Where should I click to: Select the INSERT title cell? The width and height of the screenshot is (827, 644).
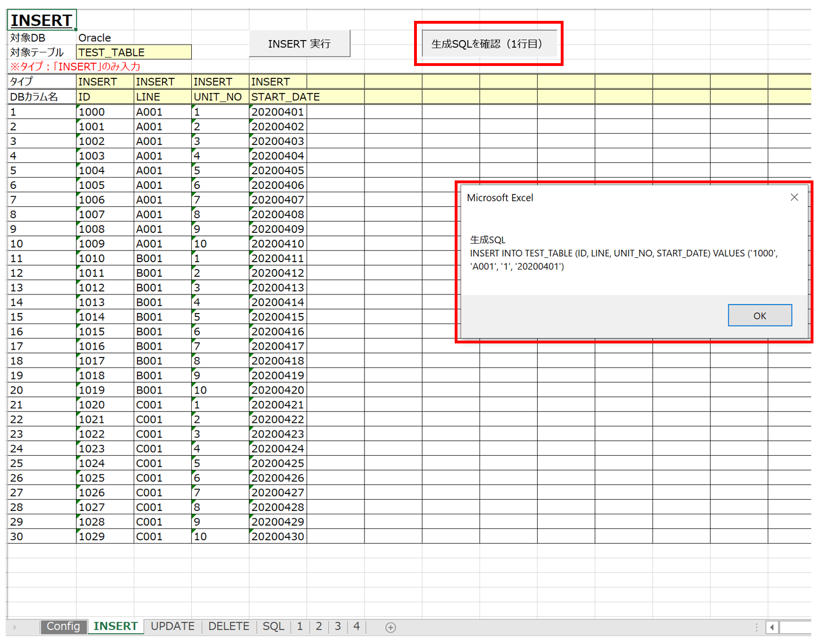pos(42,20)
